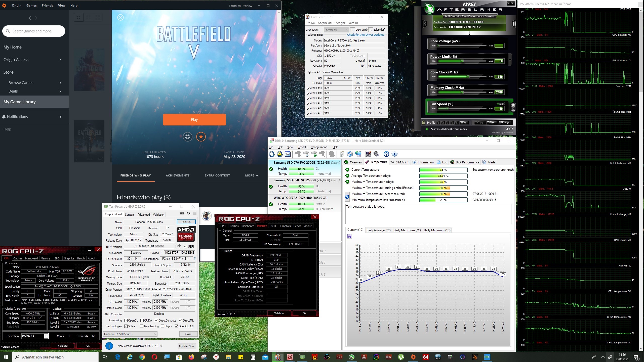Screen dimensions: 644x362
Task: Switch to the Sensors tab in GPU-Z
Action: 130,215
